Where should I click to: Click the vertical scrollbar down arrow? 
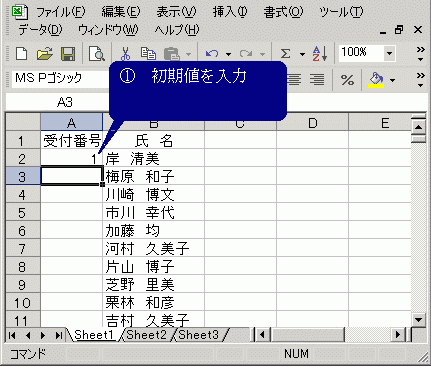click(418, 320)
